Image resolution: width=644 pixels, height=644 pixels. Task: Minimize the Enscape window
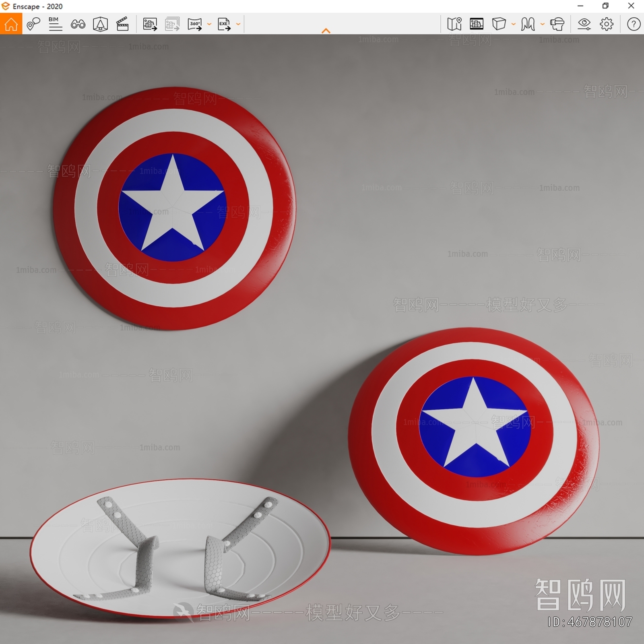[x=580, y=6]
